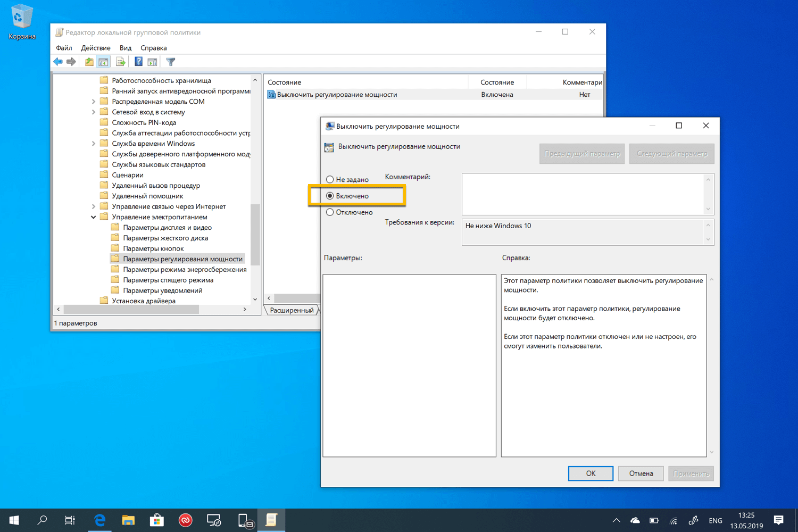Open Help via blue question mark icon
Image resolution: width=798 pixels, height=532 pixels.
(138, 62)
